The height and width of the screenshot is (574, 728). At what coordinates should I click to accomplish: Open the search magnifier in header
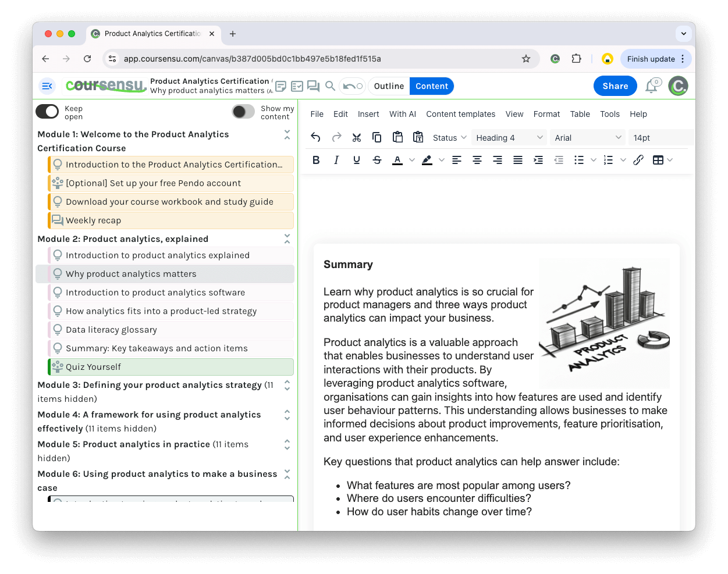click(330, 86)
